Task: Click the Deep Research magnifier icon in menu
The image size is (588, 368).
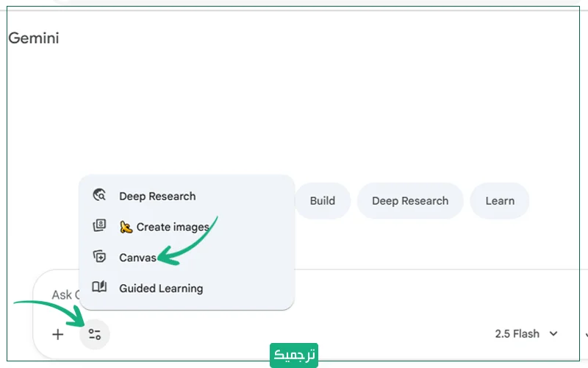Action: (x=99, y=196)
